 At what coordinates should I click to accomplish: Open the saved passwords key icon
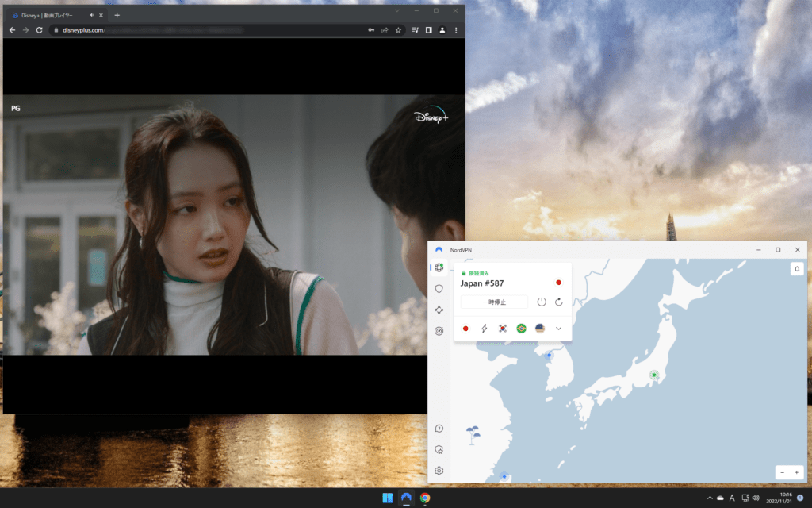pyautogui.click(x=371, y=30)
